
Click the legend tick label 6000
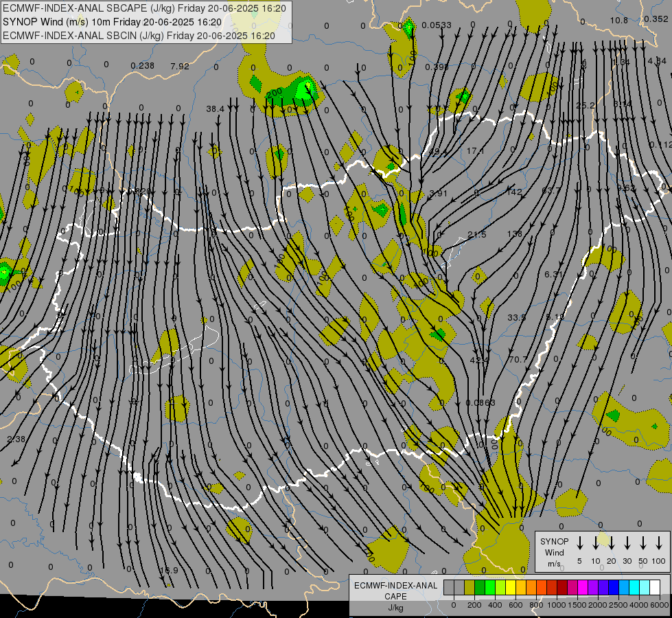[660, 605]
